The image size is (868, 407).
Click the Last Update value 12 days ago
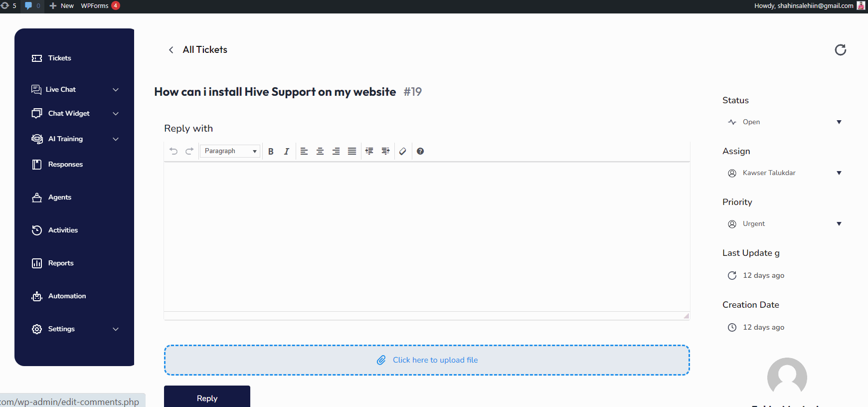tap(763, 275)
